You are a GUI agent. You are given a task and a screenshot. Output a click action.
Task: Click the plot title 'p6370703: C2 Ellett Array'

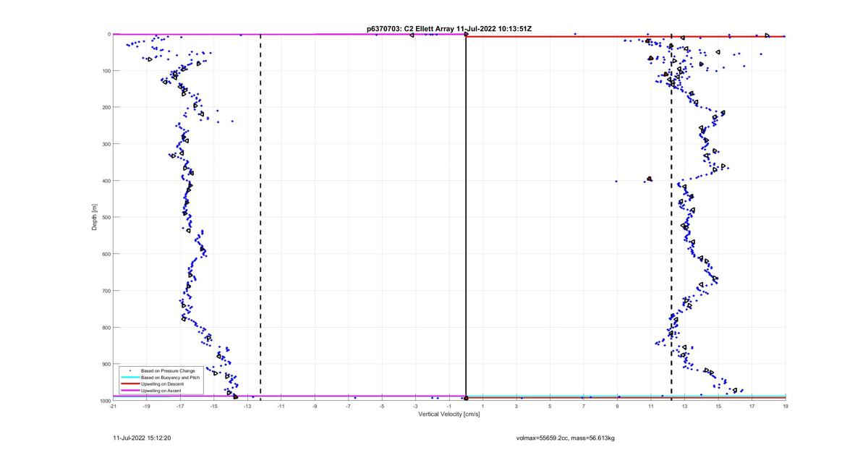[410, 28]
